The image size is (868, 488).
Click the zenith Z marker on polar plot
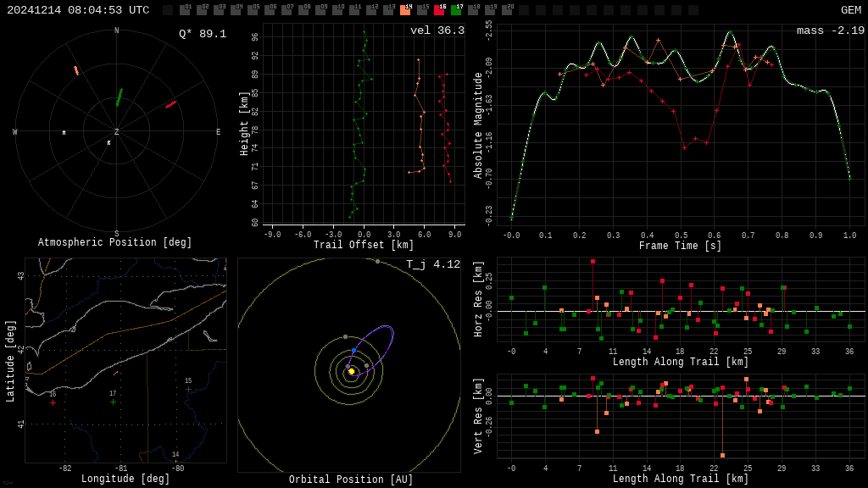tap(116, 131)
